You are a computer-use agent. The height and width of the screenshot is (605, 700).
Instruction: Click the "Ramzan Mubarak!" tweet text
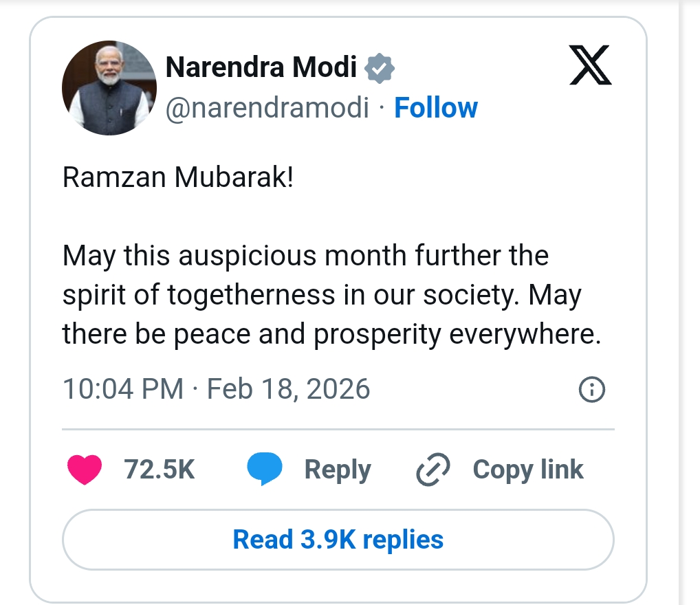coord(178,177)
